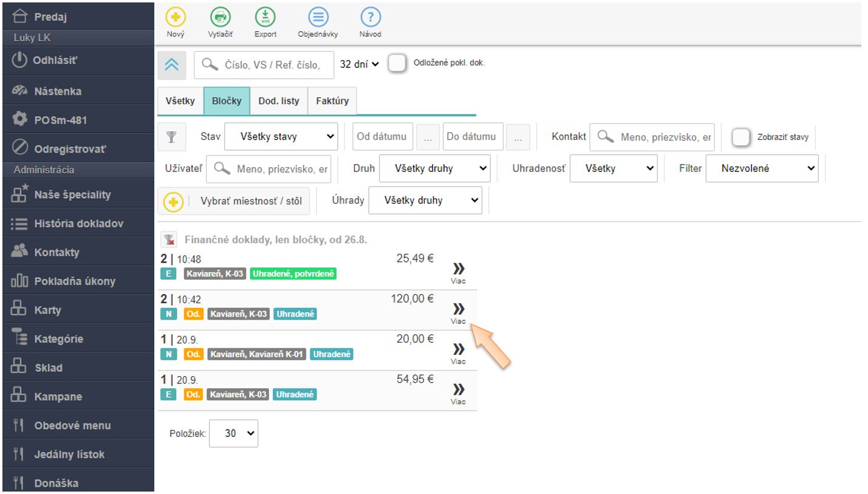Click the Vytlačiť printer icon
Image resolution: width=868 pixels, height=494 pixels.
pyautogui.click(x=219, y=16)
